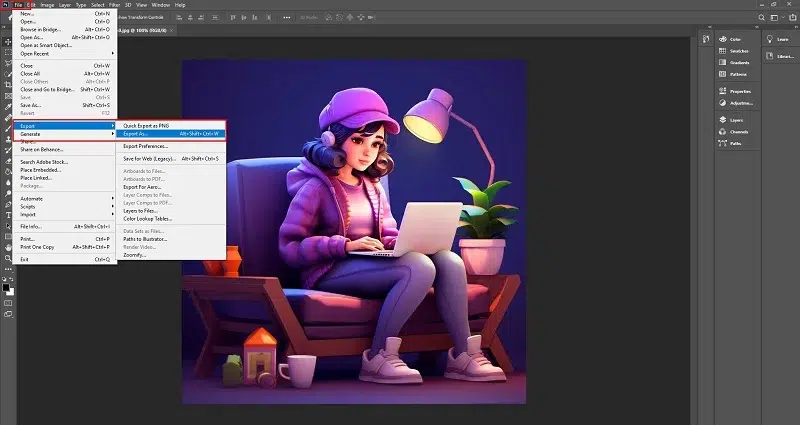This screenshot has height=425, width=800.
Task: Open the Color panel icon
Action: click(722, 39)
